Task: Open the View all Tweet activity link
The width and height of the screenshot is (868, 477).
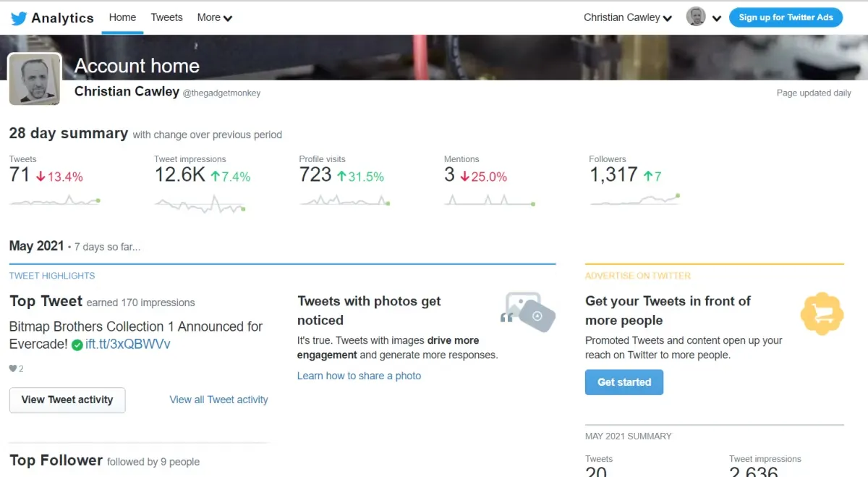Action: [x=218, y=400]
